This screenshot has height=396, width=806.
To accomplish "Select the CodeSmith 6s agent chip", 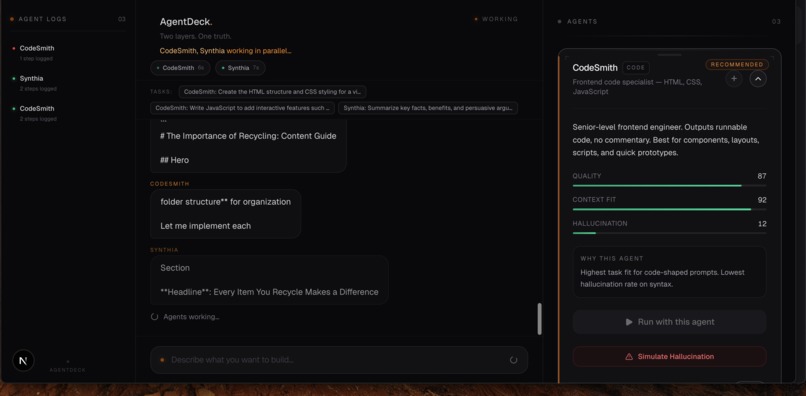I will [180, 68].
